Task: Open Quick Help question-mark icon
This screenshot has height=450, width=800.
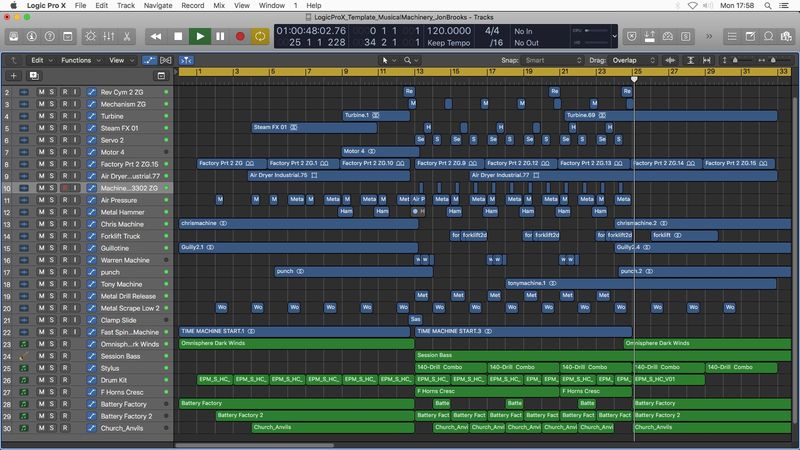Action: click(x=49, y=36)
